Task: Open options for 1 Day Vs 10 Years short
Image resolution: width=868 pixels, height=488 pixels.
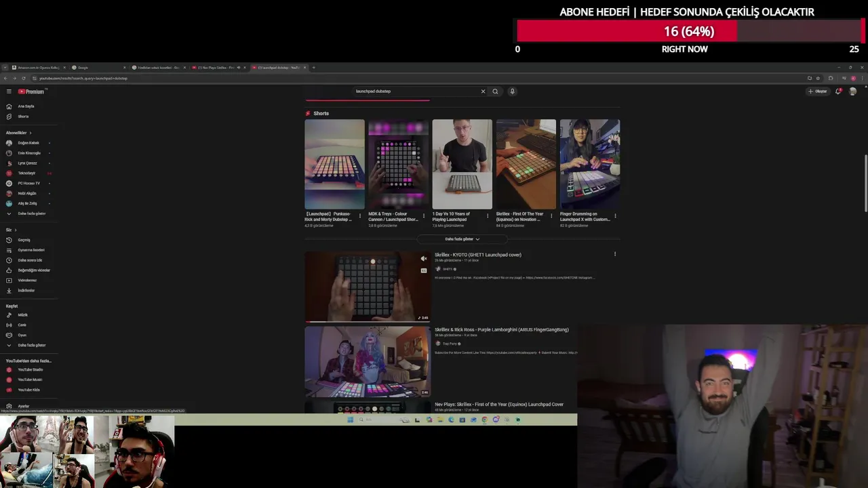Action: pyautogui.click(x=488, y=216)
